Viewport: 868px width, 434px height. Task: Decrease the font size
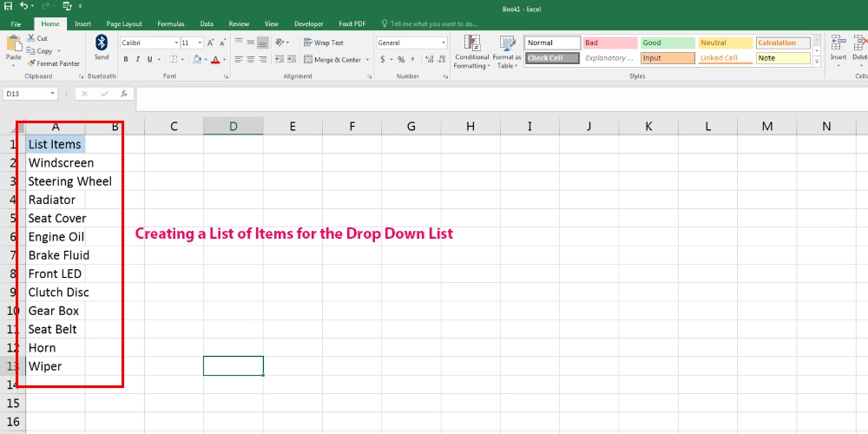coord(222,43)
